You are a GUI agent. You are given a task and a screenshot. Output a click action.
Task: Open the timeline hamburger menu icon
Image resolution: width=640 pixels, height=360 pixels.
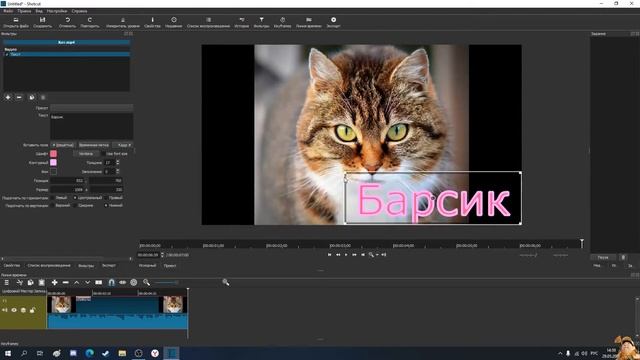(x=7, y=282)
